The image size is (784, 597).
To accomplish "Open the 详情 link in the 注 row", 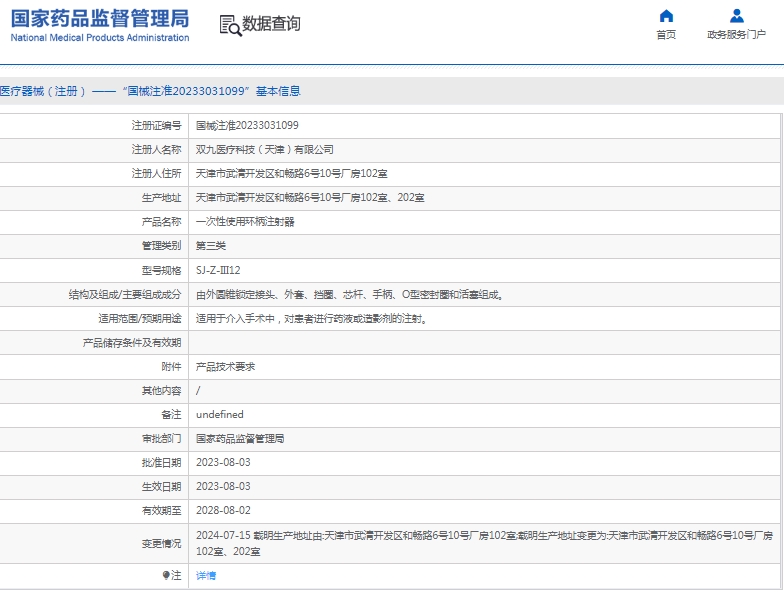I will pyautogui.click(x=206, y=576).
